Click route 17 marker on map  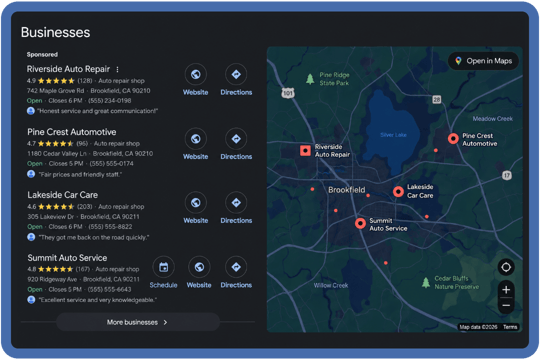pyautogui.click(x=507, y=175)
